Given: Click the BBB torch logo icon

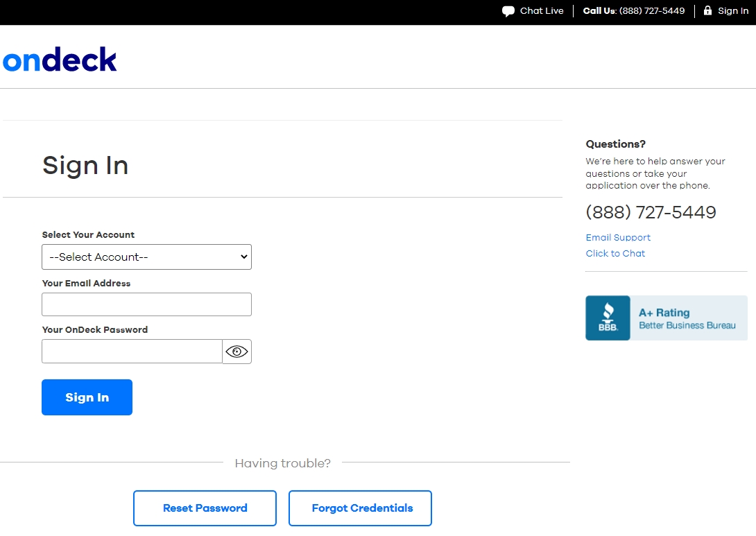Looking at the screenshot, I should [x=608, y=318].
